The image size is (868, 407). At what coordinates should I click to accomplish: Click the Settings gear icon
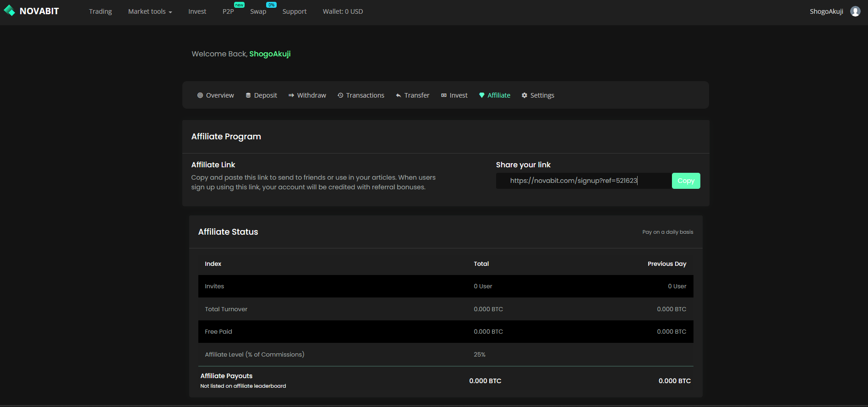(x=524, y=95)
